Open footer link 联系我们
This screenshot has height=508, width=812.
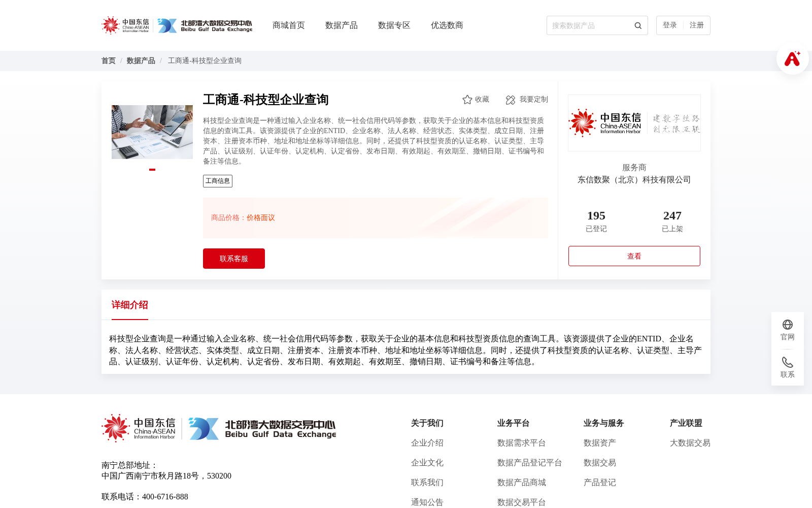tap(427, 483)
